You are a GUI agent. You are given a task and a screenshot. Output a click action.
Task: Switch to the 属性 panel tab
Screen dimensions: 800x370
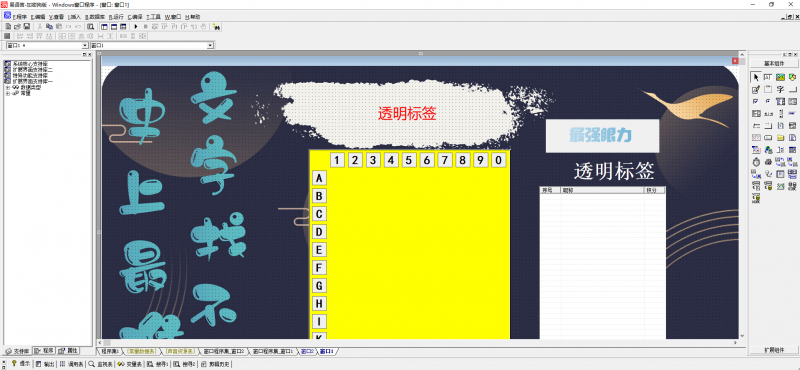pyautogui.click(x=69, y=351)
